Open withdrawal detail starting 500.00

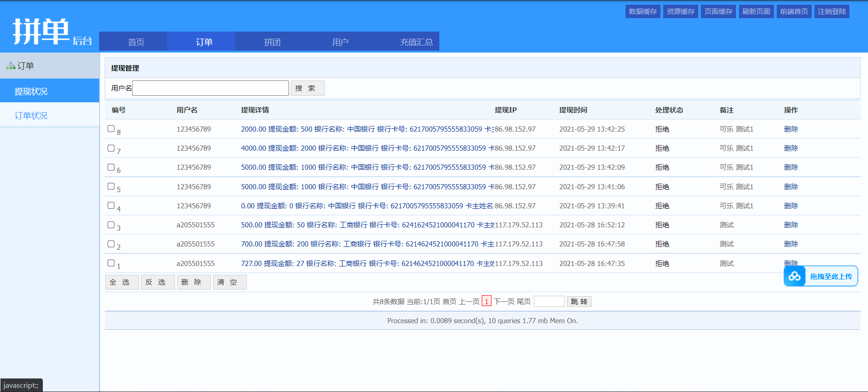pos(367,225)
